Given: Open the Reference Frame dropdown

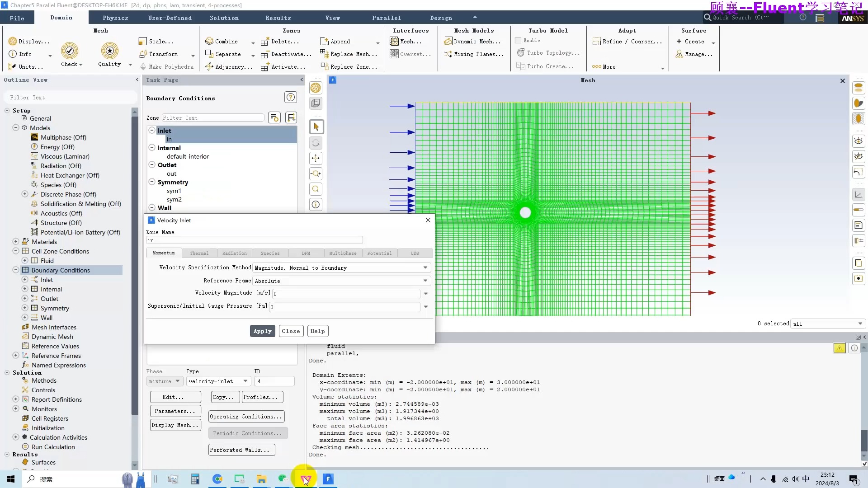Looking at the screenshot, I should pos(425,281).
